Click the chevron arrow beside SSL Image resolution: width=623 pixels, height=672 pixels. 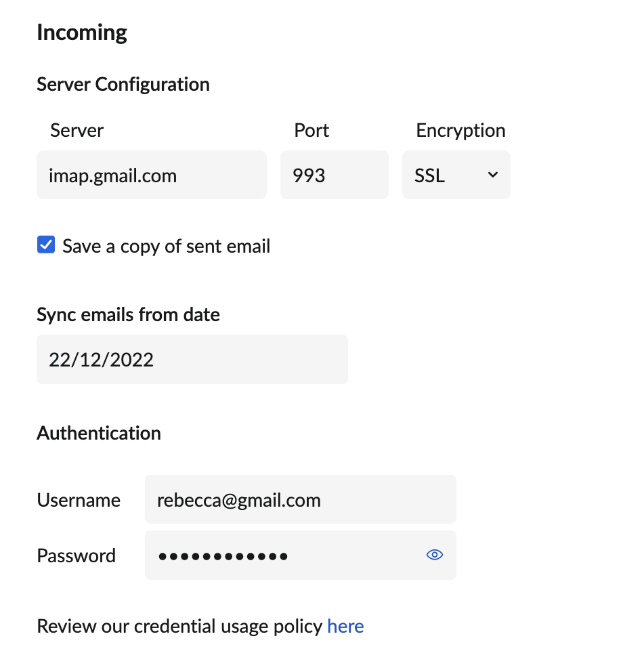tap(493, 175)
